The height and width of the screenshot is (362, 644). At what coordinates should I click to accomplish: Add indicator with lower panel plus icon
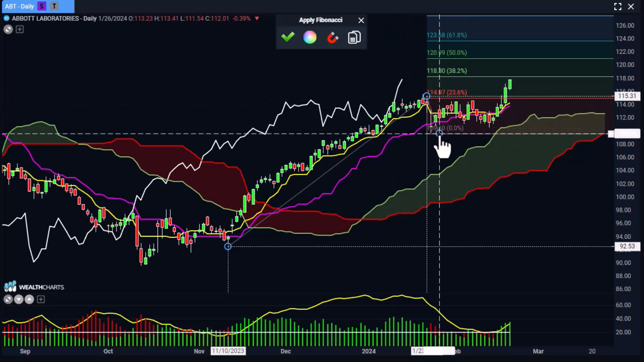tap(41, 299)
